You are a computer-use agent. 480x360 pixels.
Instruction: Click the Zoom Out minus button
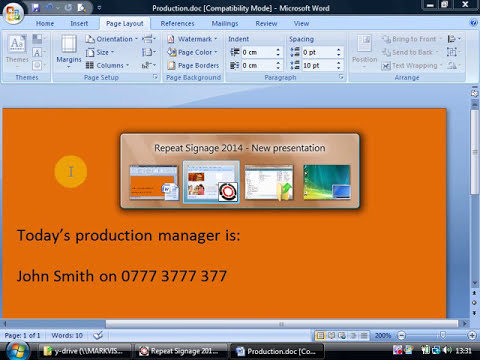(402, 335)
